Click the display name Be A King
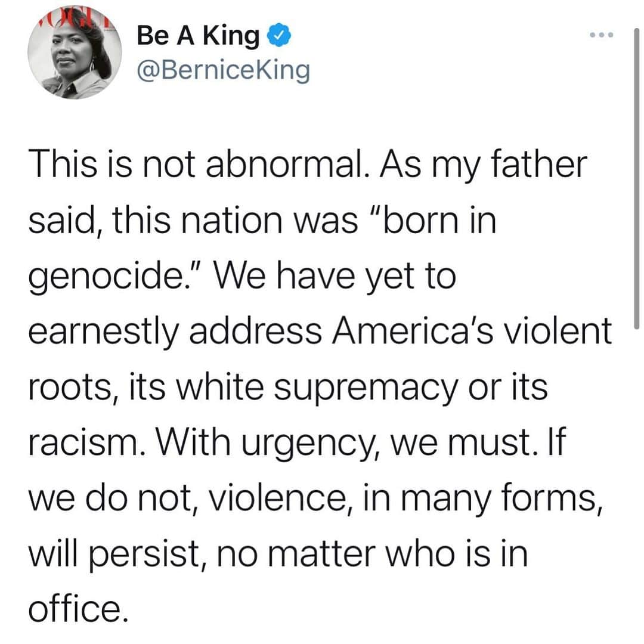The width and height of the screenshot is (644, 644). (x=199, y=35)
